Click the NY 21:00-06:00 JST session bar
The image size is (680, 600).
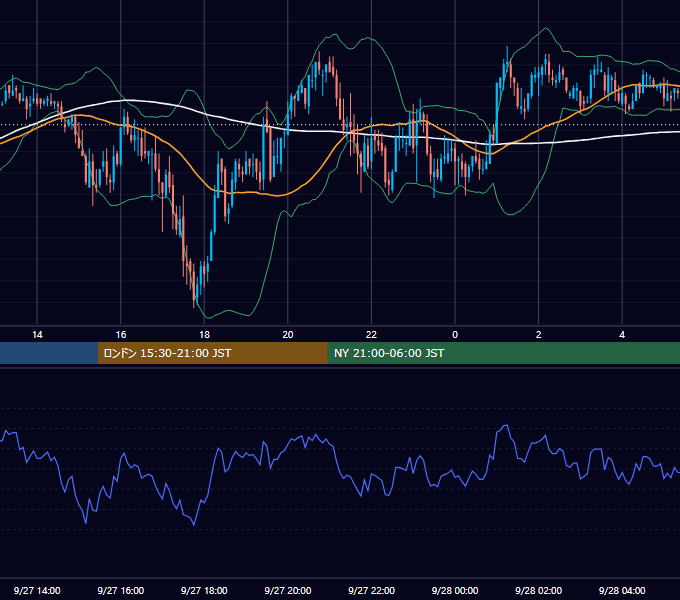tap(503, 353)
